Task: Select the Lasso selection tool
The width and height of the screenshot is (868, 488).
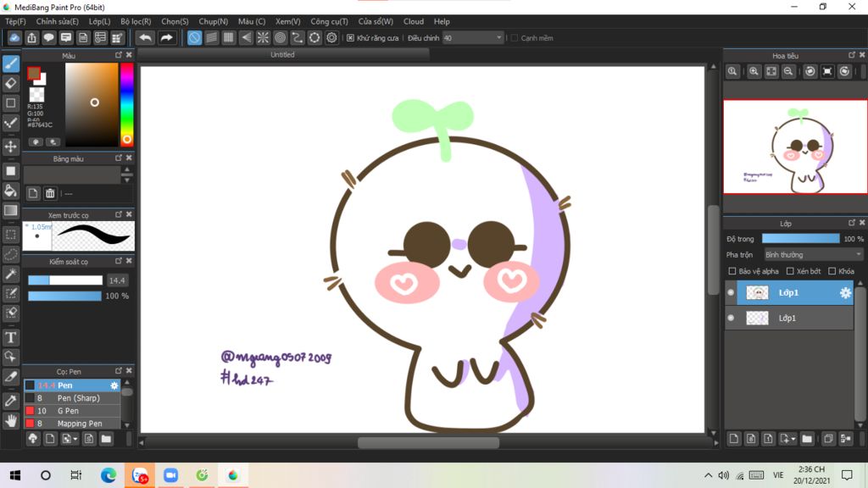Action: point(11,254)
